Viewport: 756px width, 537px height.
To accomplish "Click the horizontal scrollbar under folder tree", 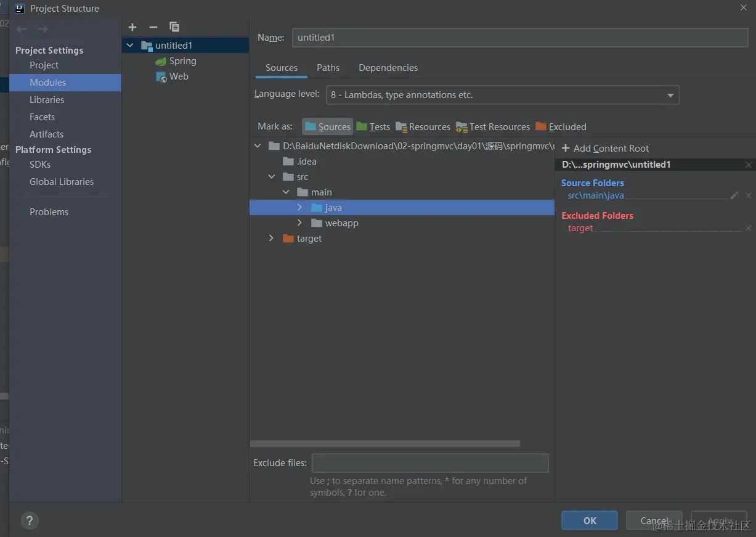I will 385,443.
